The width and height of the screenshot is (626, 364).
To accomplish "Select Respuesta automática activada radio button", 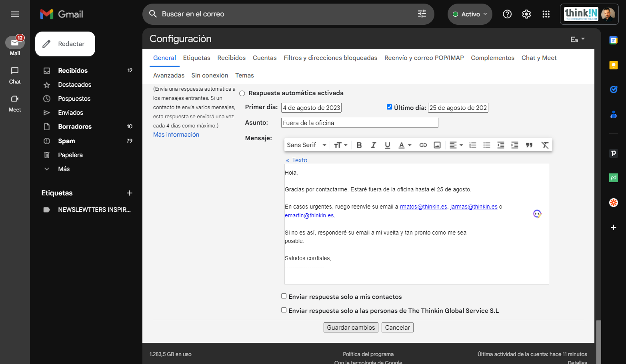I will click(242, 93).
